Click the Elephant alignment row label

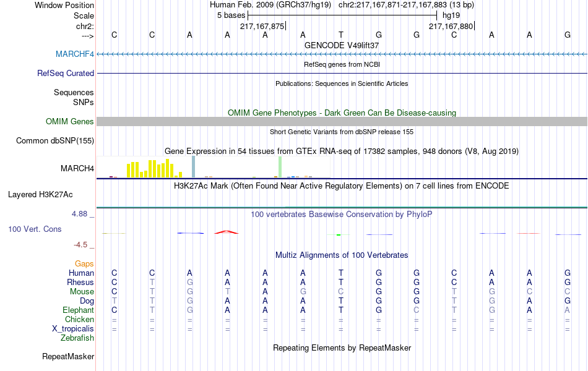tap(78, 310)
